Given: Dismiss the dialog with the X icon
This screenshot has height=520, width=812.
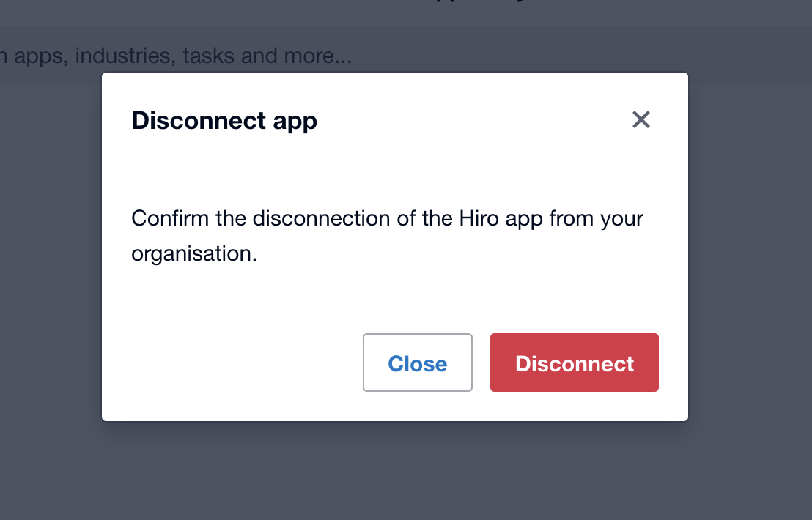Looking at the screenshot, I should click(641, 119).
